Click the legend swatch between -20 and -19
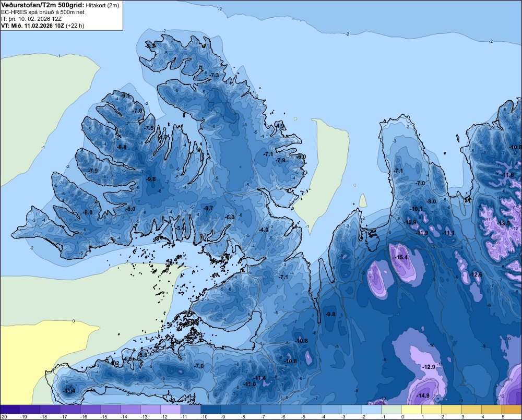This screenshot has height=420, width=522. tap(10, 410)
